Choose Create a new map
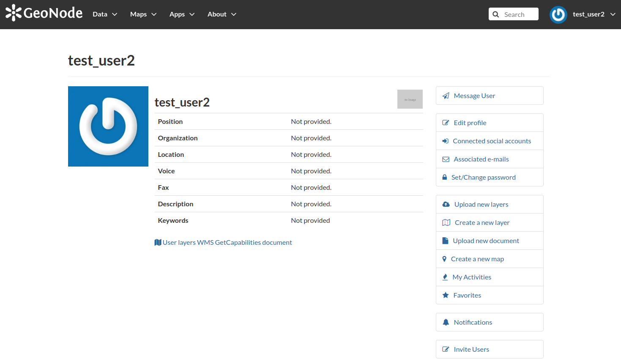This screenshot has height=364, width=621. (490, 259)
